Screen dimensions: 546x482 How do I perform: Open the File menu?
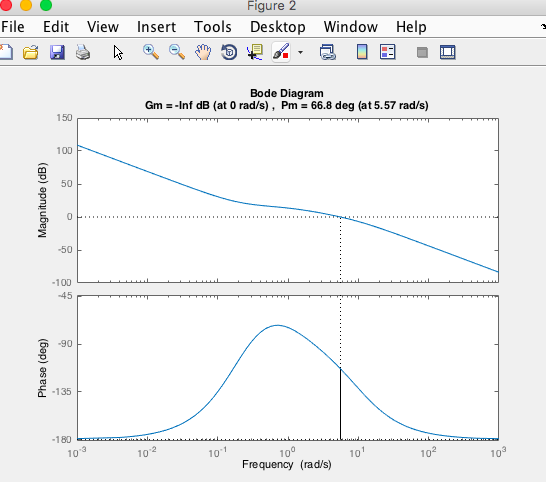pos(13,27)
